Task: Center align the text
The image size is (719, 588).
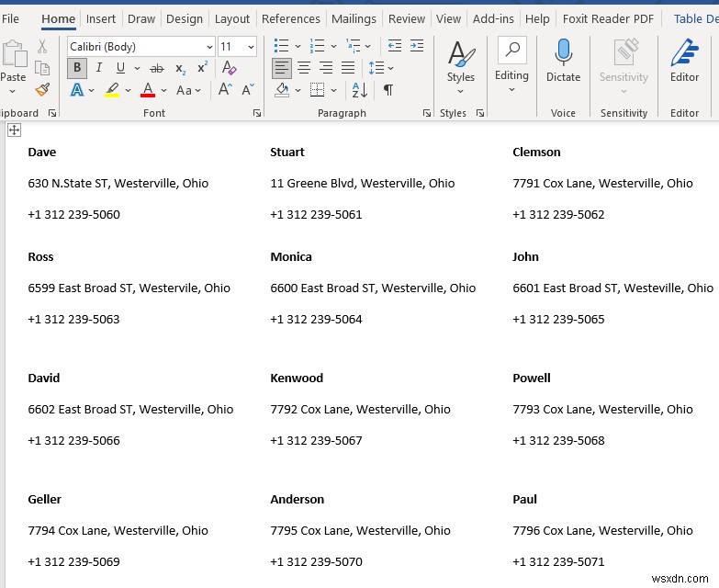Action: click(x=304, y=68)
